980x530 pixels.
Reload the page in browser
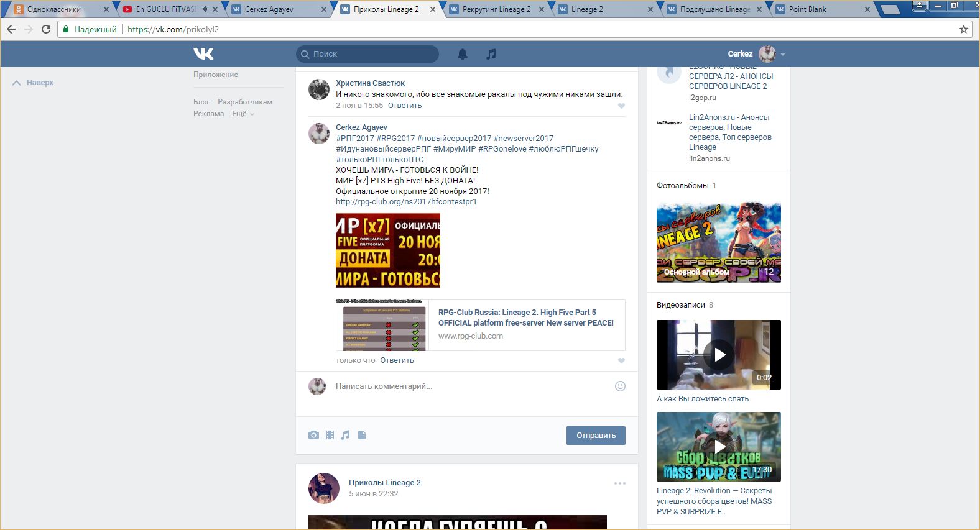tap(45, 29)
